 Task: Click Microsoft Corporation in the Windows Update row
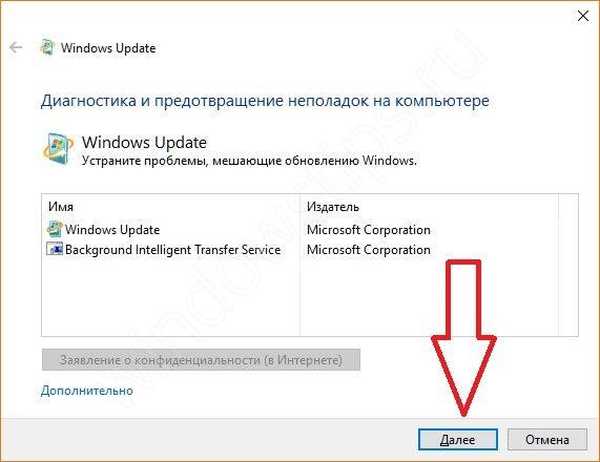click(x=368, y=230)
